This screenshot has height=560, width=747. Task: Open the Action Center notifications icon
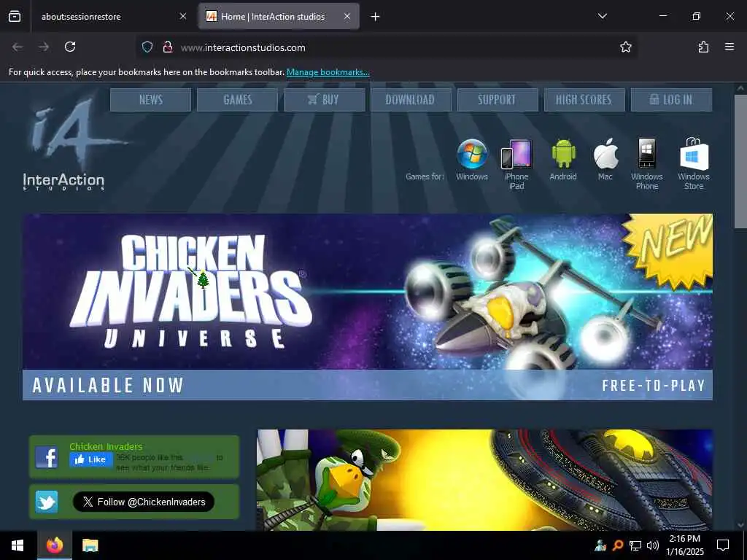point(723,545)
